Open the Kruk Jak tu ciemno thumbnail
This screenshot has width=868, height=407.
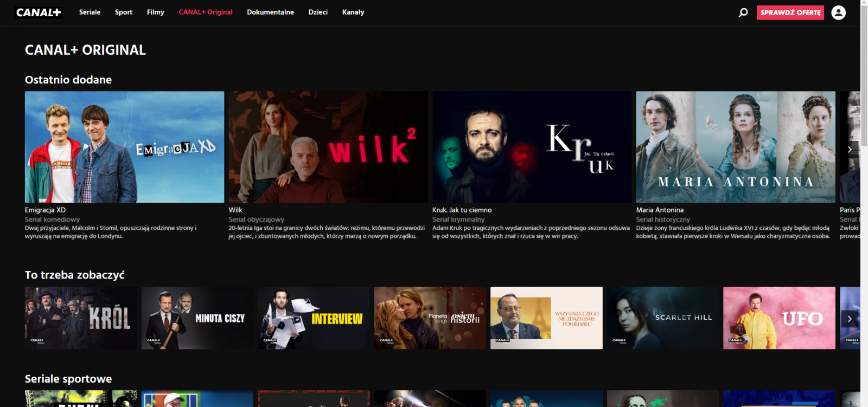(x=532, y=147)
